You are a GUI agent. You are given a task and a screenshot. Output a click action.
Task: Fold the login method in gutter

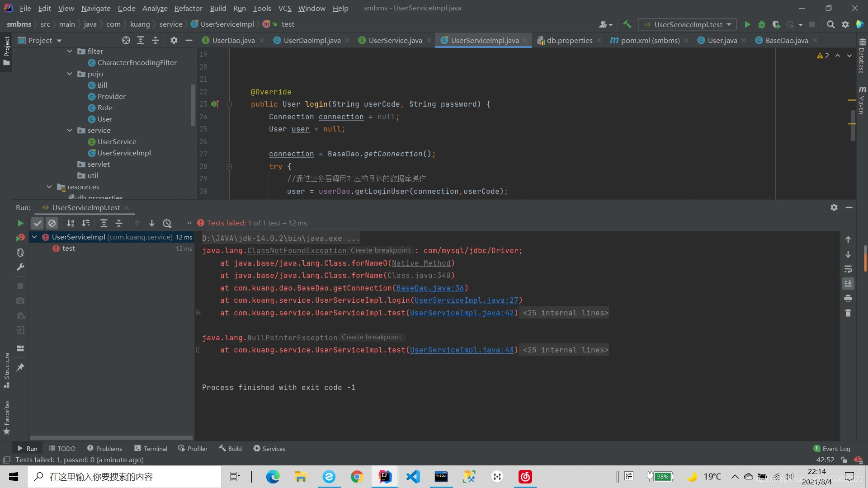[229, 104]
